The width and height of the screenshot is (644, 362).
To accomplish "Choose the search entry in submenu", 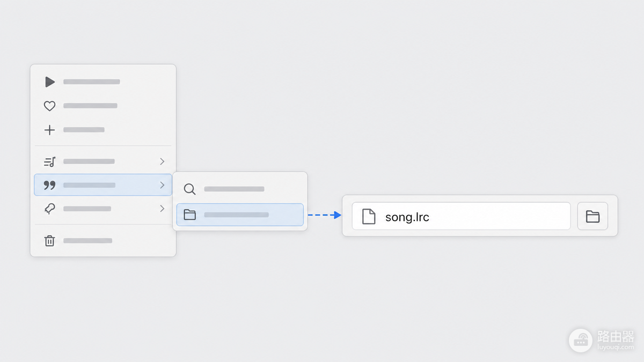I will pyautogui.click(x=240, y=189).
